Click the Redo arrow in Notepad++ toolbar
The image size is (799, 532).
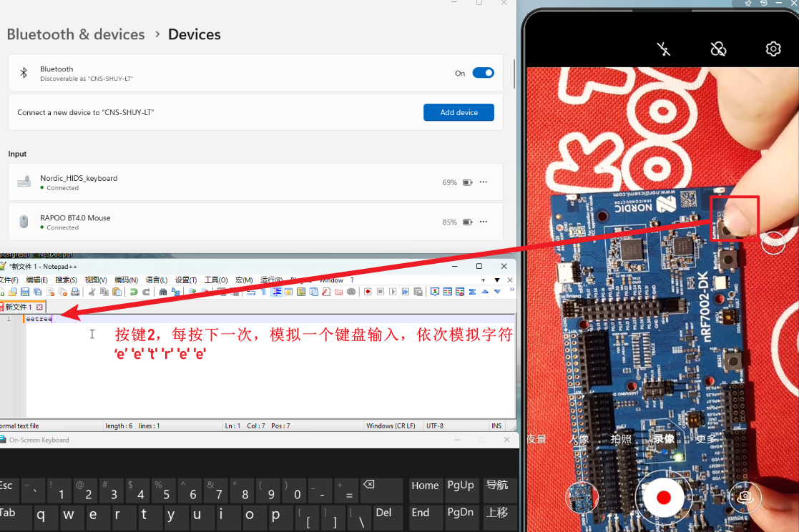146,292
